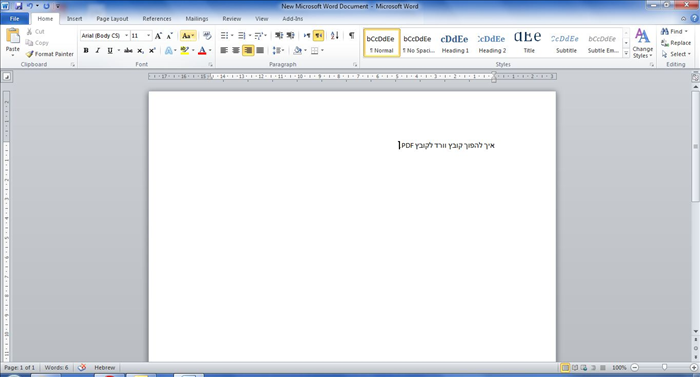This screenshot has width=700, height=377.
Task: Apply strikethrough formatting
Action: 128,50
